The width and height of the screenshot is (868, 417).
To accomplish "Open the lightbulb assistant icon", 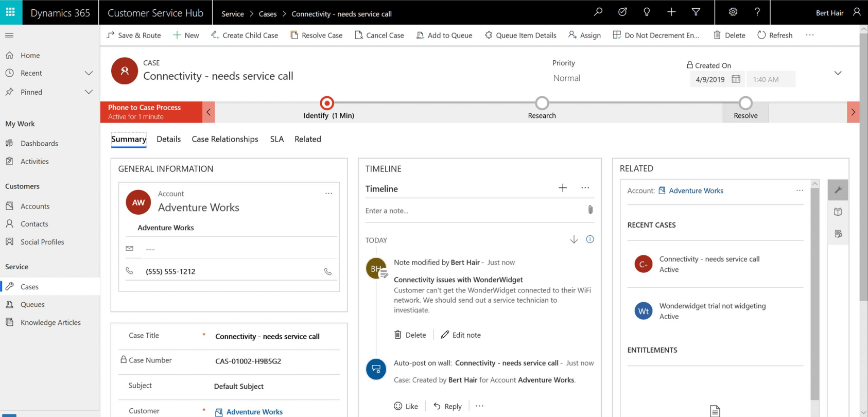I will (x=647, y=12).
